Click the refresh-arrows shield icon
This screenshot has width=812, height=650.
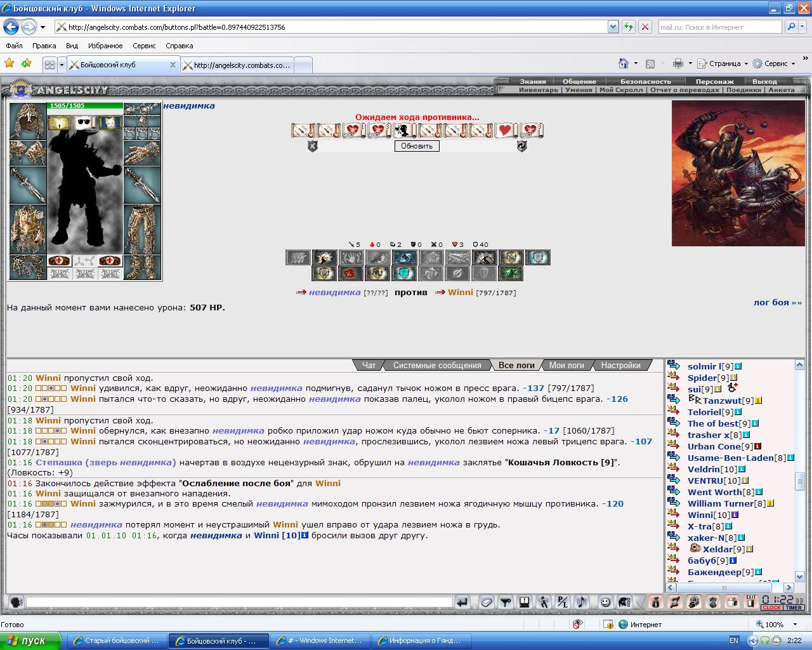coord(521,146)
